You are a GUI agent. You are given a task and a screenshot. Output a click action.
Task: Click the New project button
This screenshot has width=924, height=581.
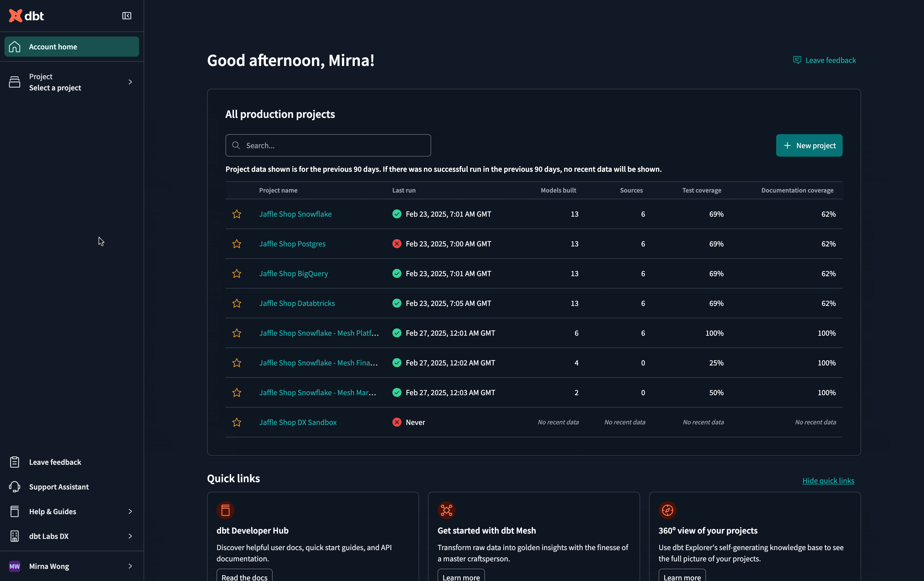click(809, 146)
